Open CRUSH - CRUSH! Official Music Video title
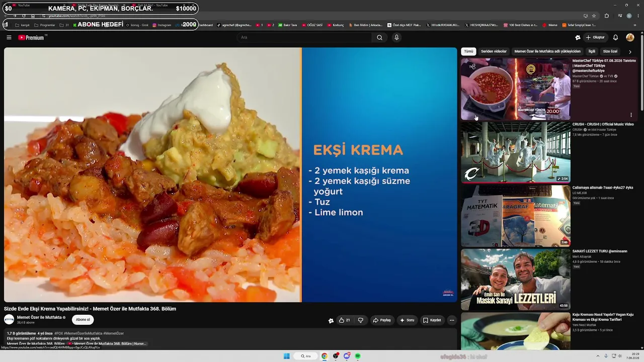The width and height of the screenshot is (644, 362). [x=603, y=124]
